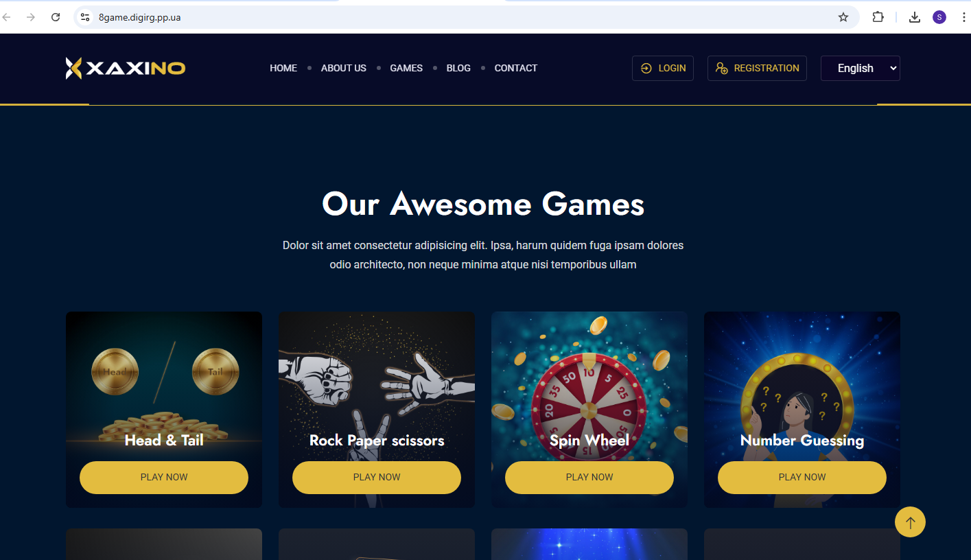Bookmark this page with the star icon
971x560 pixels.
tap(843, 17)
